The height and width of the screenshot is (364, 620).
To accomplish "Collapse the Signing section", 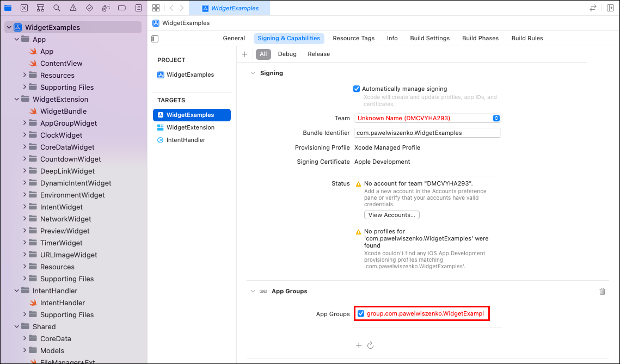I will point(253,73).
